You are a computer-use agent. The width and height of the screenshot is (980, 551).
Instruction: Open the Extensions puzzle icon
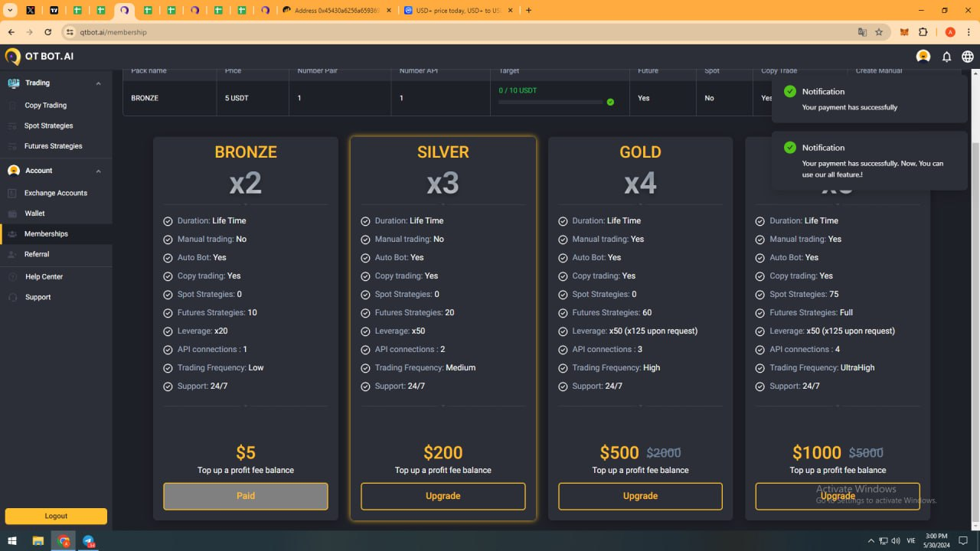tap(923, 32)
